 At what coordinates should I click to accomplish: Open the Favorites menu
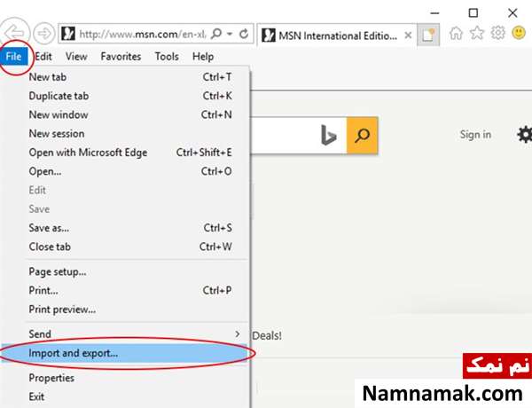121,57
